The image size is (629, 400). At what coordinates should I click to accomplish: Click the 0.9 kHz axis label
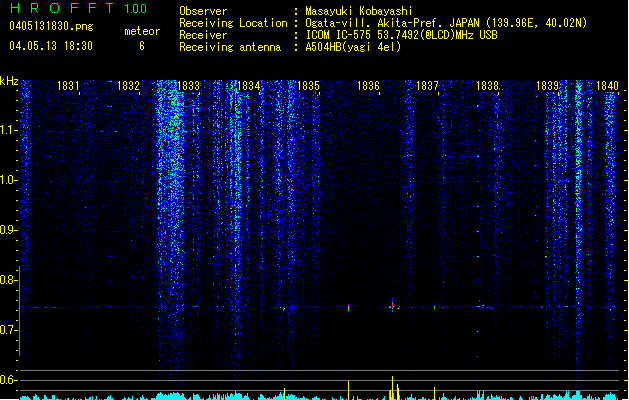click(x=8, y=230)
